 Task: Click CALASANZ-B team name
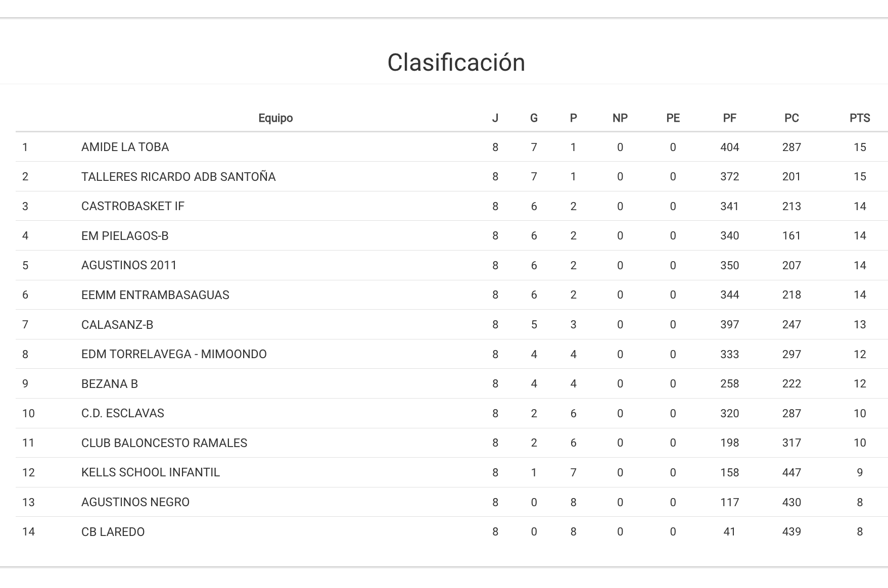(x=117, y=325)
